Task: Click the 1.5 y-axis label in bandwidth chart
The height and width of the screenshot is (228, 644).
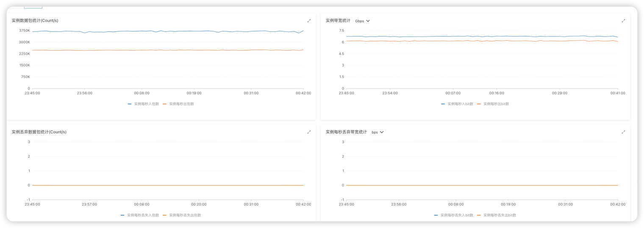Action: click(341, 77)
